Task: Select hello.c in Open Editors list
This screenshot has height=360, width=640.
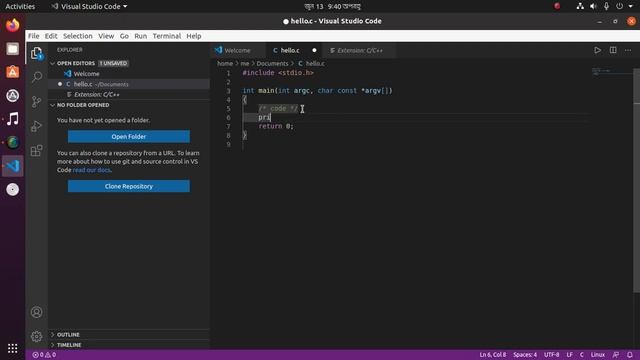Action: 129,84
